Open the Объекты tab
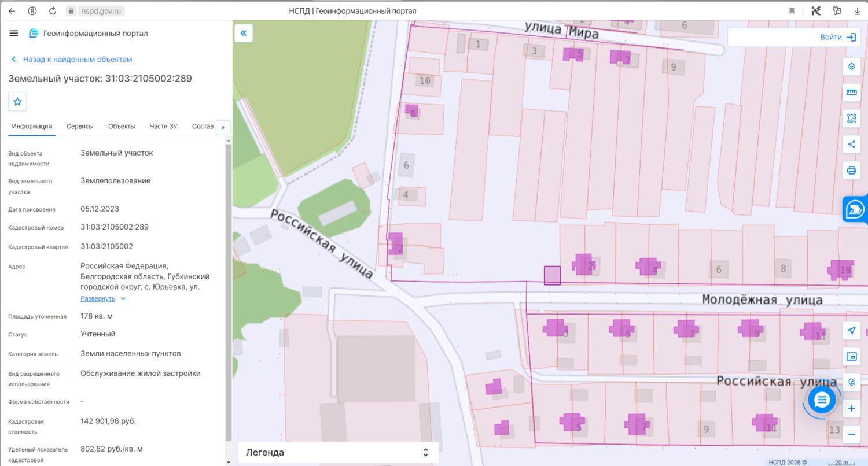This screenshot has height=466, width=868. tap(122, 127)
